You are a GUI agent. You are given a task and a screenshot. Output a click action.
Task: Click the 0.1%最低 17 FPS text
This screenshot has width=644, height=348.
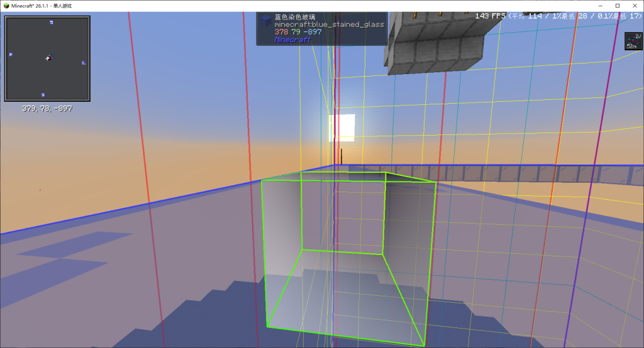[x=619, y=16]
